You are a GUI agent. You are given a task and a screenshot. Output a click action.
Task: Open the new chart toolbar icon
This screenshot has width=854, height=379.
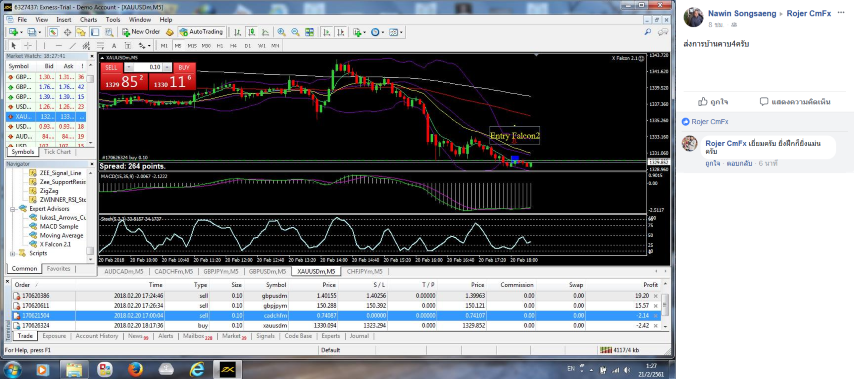[13, 32]
